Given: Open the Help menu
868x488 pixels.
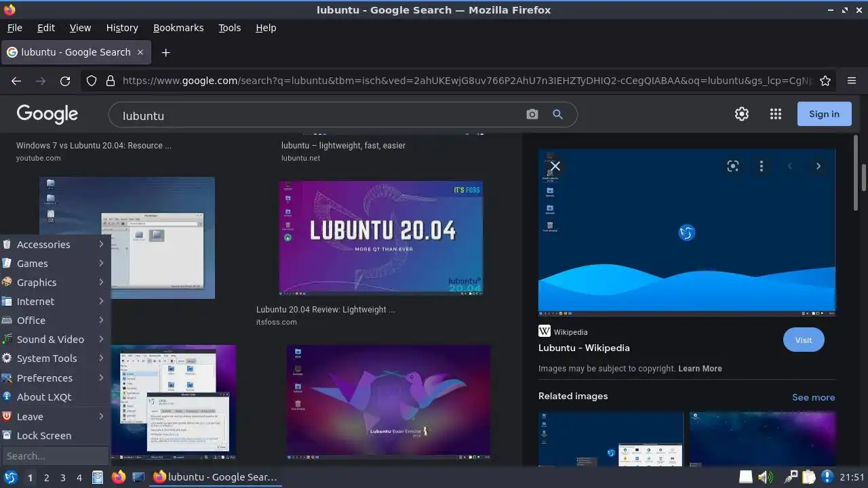Looking at the screenshot, I should (x=266, y=28).
